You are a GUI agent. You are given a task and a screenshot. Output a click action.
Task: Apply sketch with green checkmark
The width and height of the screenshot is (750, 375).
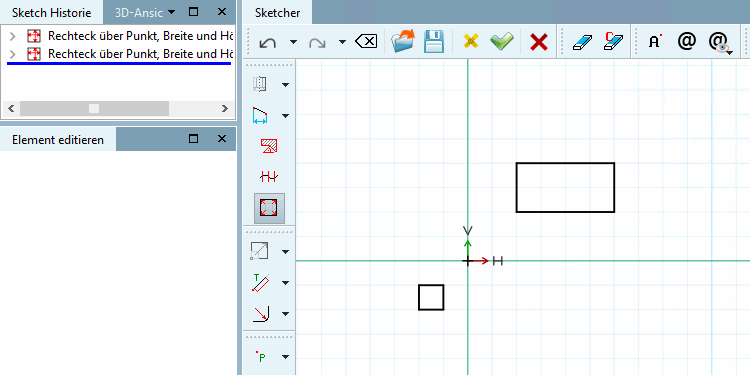click(502, 42)
